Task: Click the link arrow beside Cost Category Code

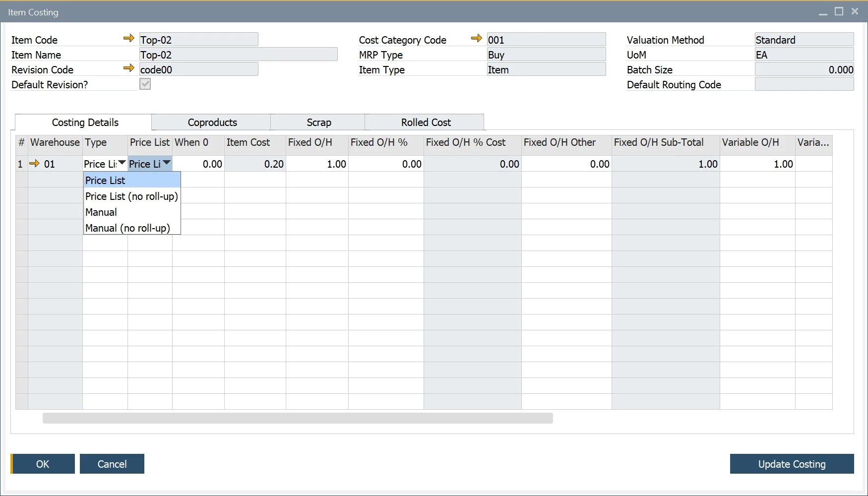Action: pos(477,38)
